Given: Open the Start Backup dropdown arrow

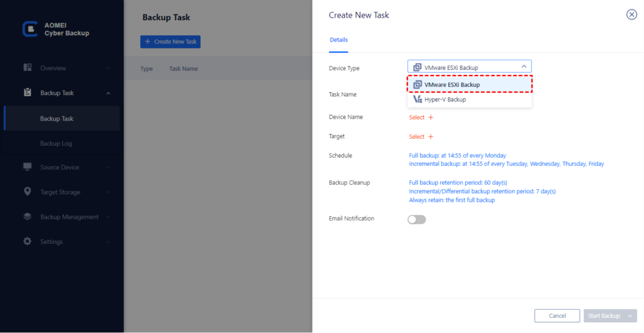Looking at the screenshot, I should click(x=630, y=316).
